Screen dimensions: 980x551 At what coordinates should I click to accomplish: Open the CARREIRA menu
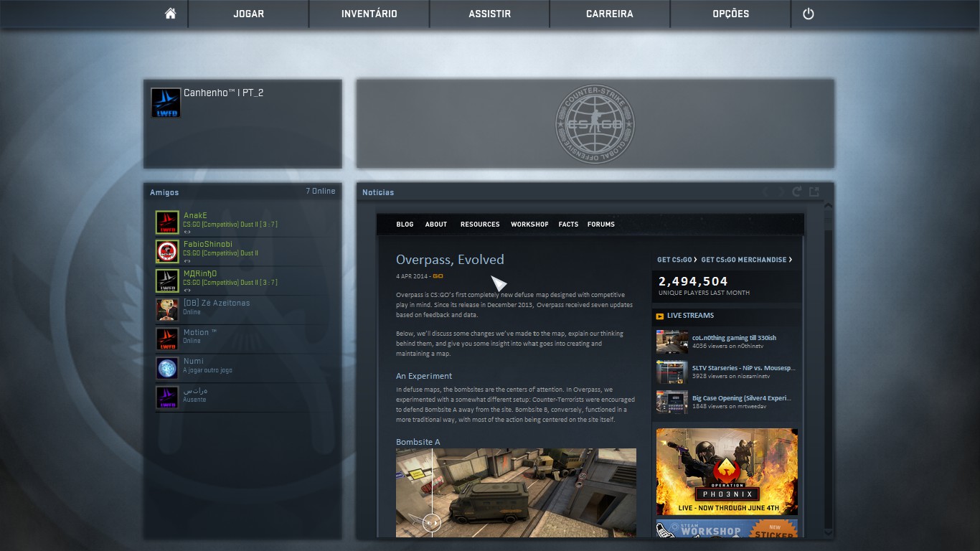tap(610, 14)
